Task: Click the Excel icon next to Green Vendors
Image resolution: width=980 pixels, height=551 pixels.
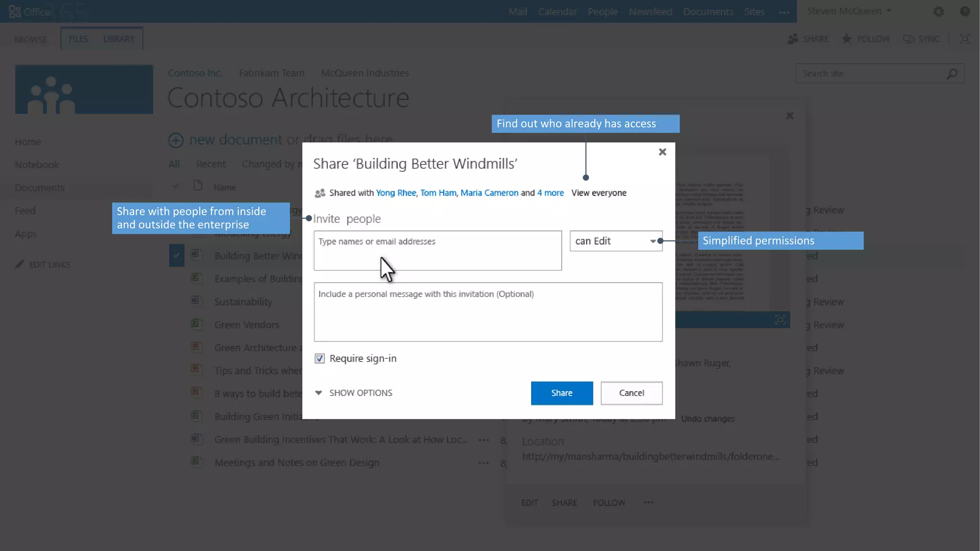Action: click(x=196, y=324)
